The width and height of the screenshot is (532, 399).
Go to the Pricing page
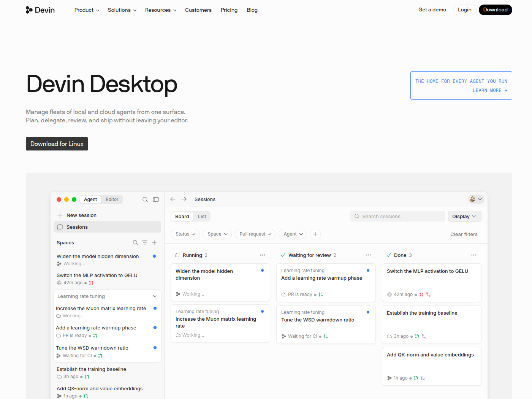(229, 10)
